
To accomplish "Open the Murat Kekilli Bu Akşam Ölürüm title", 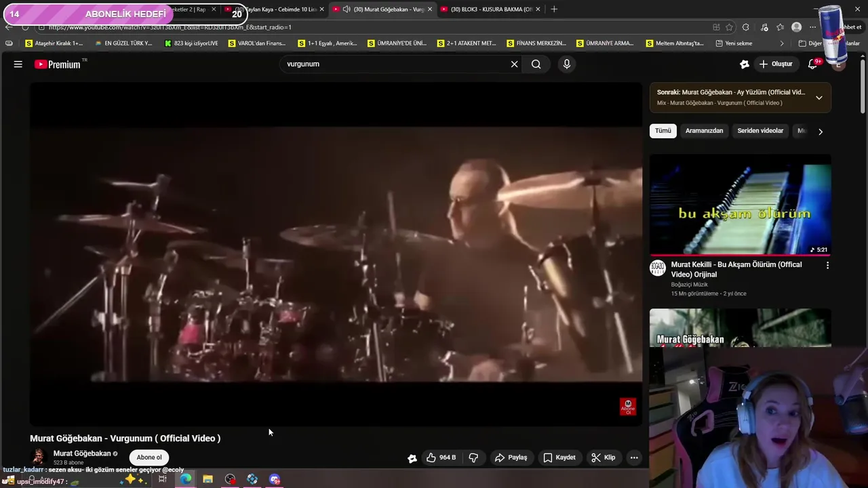I will click(x=736, y=269).
